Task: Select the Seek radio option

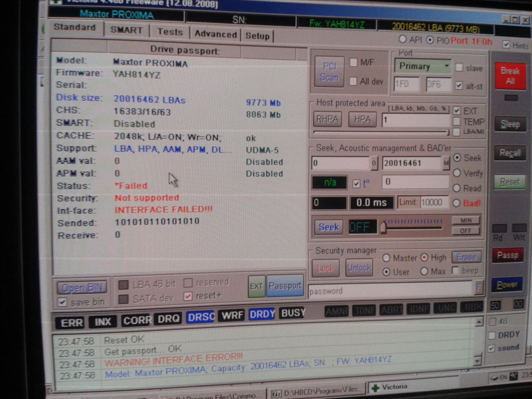Action: [458, 158]
